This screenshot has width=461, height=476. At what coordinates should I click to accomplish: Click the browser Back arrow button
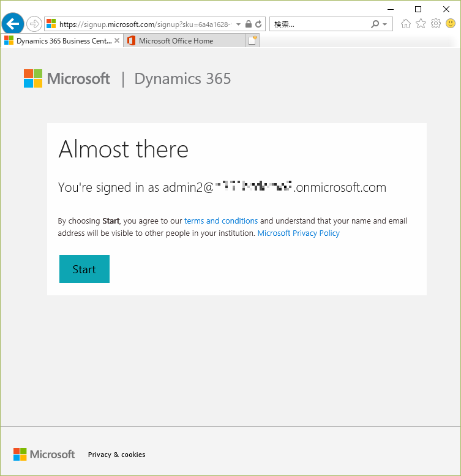click(x=13, y=24)
